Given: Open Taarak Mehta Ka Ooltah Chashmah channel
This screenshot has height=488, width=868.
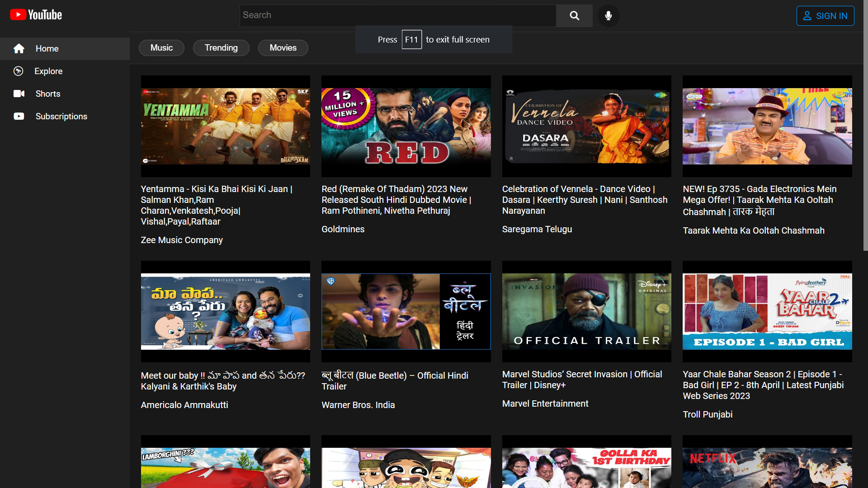Looking at the screenshot, I should 754,230.
